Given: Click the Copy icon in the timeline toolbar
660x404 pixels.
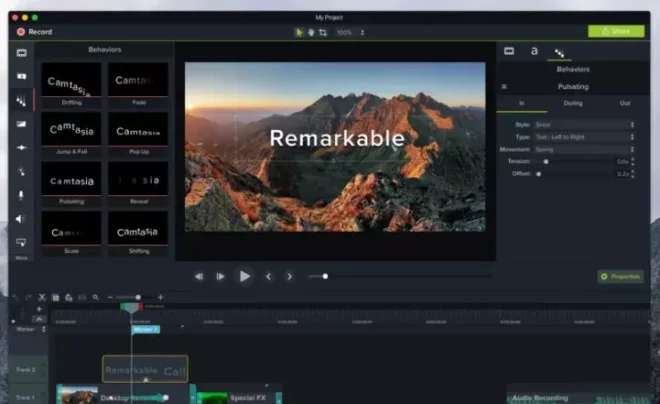Looking at the screenshot, I should pyautogui.click(x=55, y=298).
